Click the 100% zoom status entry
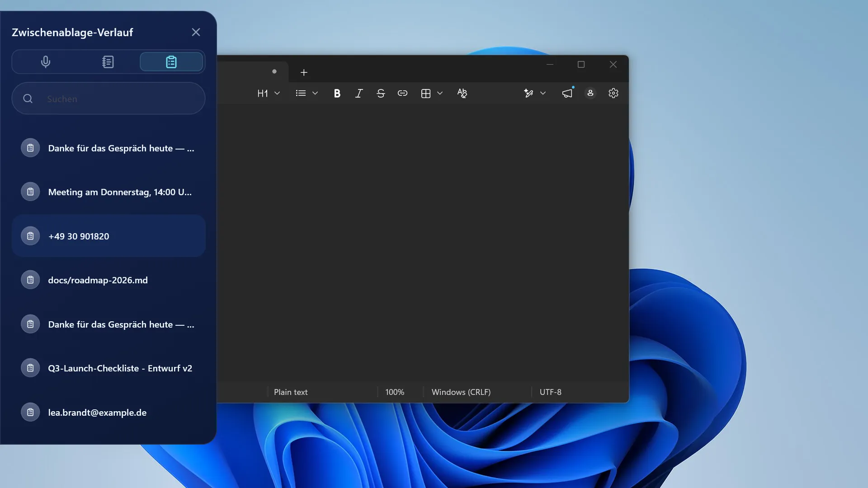Viewport: 868px width, 488px height. tap(395, 392)
